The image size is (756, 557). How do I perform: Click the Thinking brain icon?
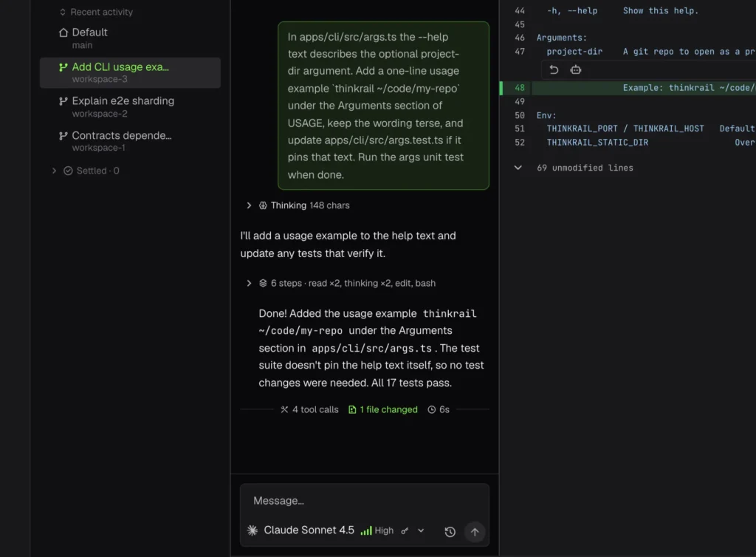pos(263,205)
